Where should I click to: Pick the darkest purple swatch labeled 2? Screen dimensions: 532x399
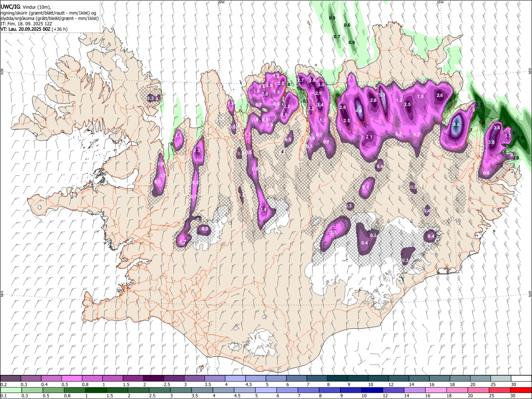tap(153, 378)
